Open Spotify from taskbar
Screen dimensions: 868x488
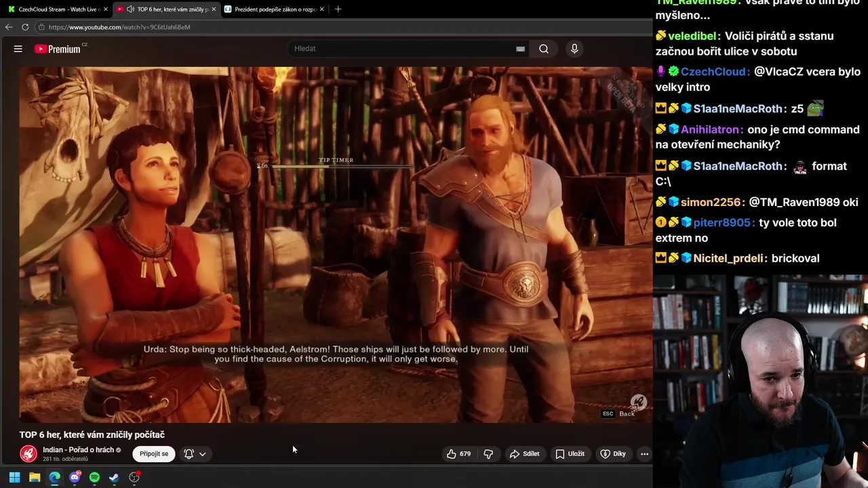[94, 477]
